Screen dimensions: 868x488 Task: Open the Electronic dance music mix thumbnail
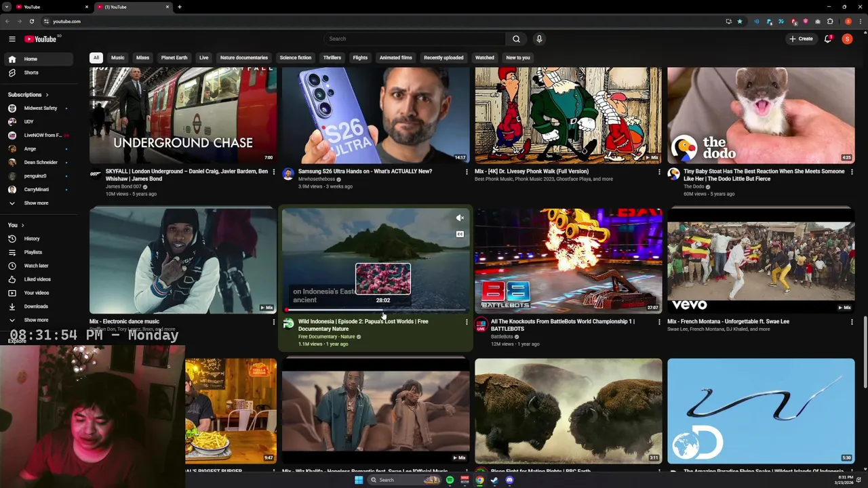click(x=183, y=261)
